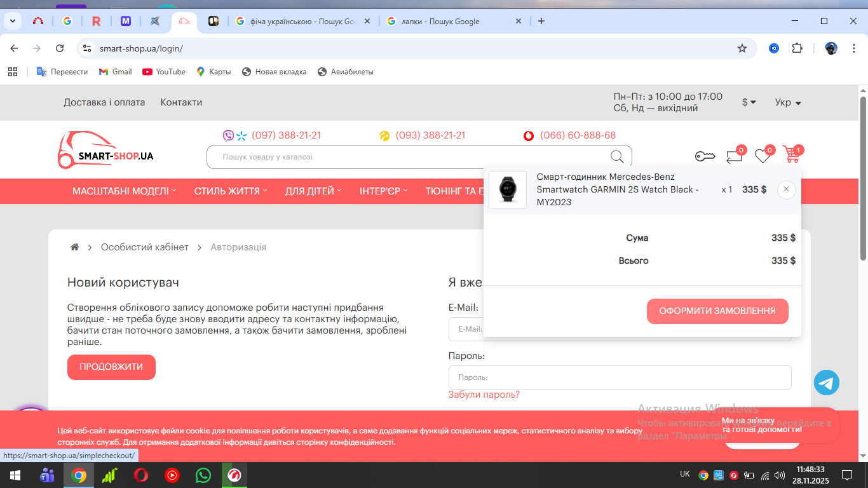Screen dimensions: 868x488
Task: Open the wishlist heart icon
Action: tap(763, 156)
